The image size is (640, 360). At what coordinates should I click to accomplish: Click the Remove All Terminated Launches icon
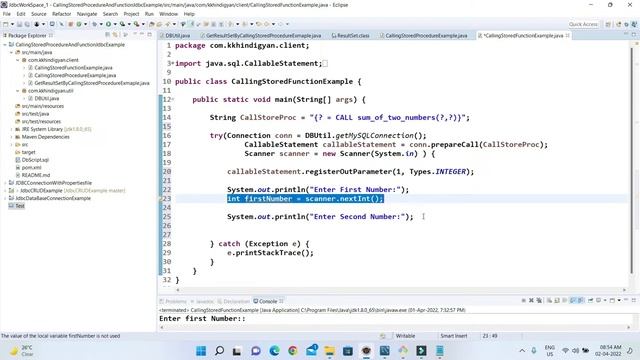point(539,300)
